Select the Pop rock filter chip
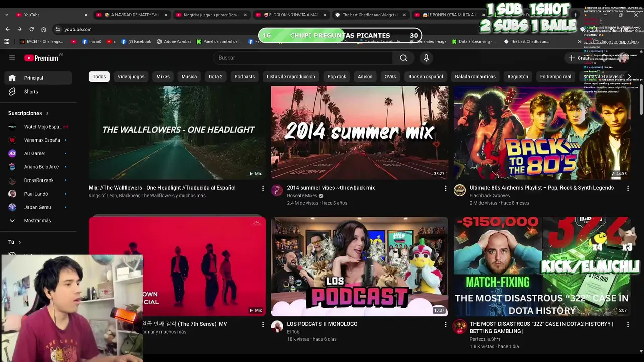644x362 pixels. (x=337, y=77)
